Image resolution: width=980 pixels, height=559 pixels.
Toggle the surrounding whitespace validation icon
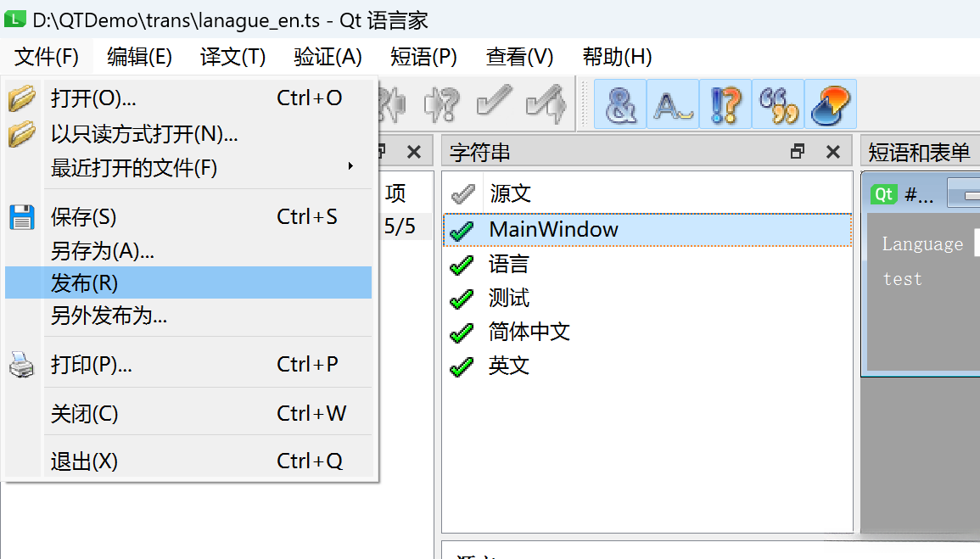click(673, 104)
